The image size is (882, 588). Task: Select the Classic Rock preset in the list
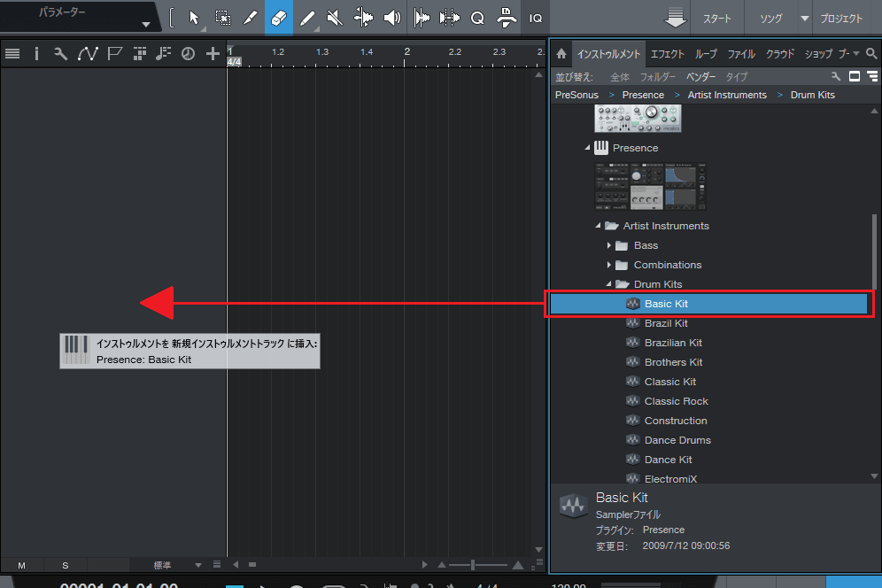676,401
